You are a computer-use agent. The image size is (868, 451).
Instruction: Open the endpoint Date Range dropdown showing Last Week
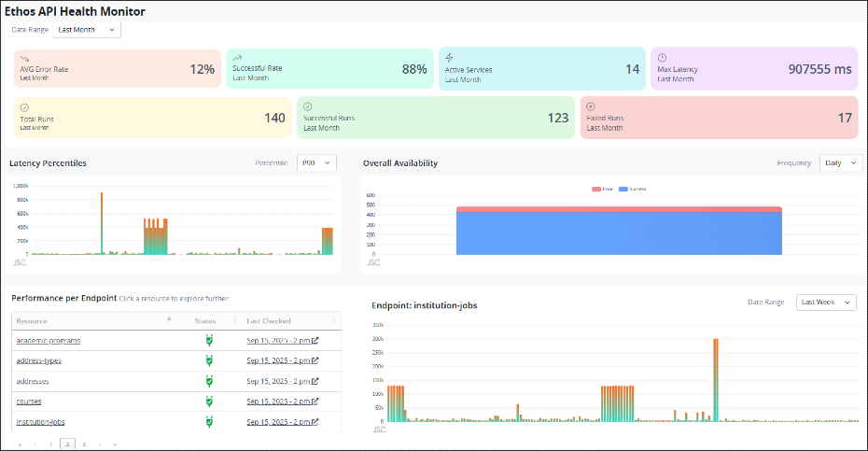[x=825, y=303]
